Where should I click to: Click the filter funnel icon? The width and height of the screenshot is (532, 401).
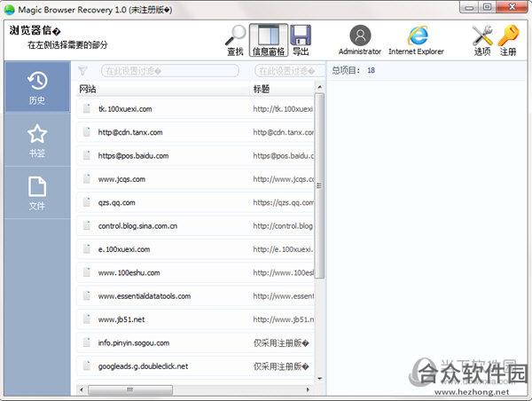point(82,71)
